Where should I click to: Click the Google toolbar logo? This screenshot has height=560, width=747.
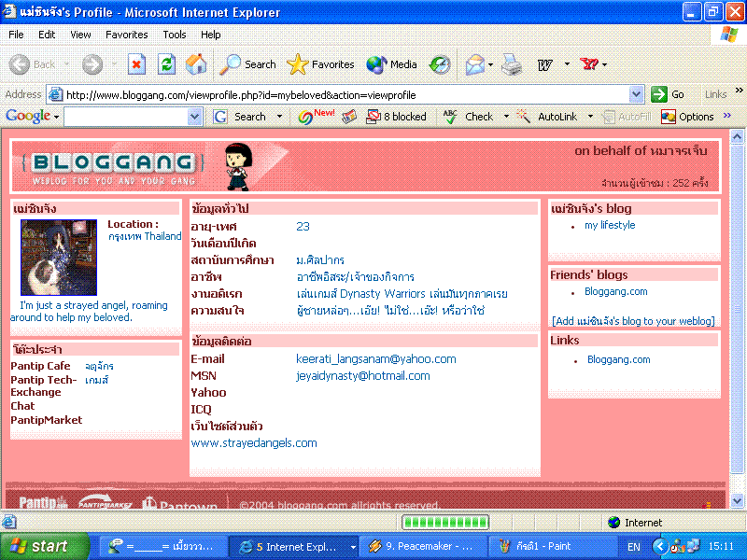click(28, 116)
